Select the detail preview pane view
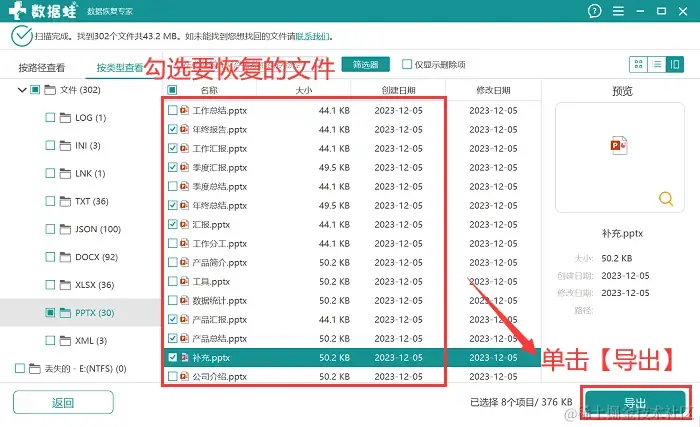This screenshot has width=700, height=427. 675,64
